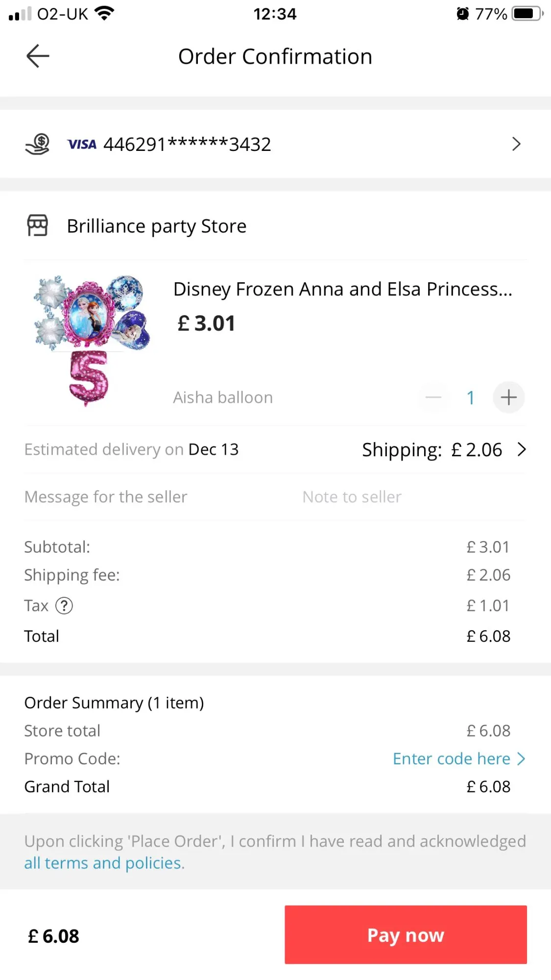Screen dimensions: 551x980
Task: Expand shipping options chevron
Action: pos(522,449)
